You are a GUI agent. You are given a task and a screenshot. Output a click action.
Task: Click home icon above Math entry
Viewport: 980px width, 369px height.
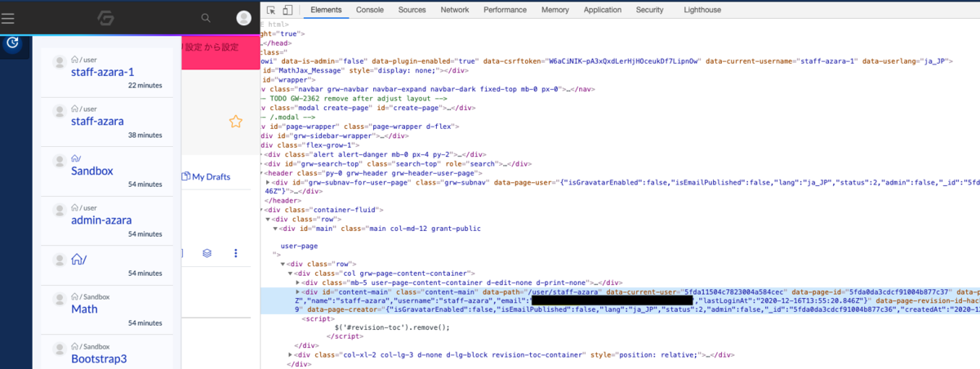coord(75,296)
